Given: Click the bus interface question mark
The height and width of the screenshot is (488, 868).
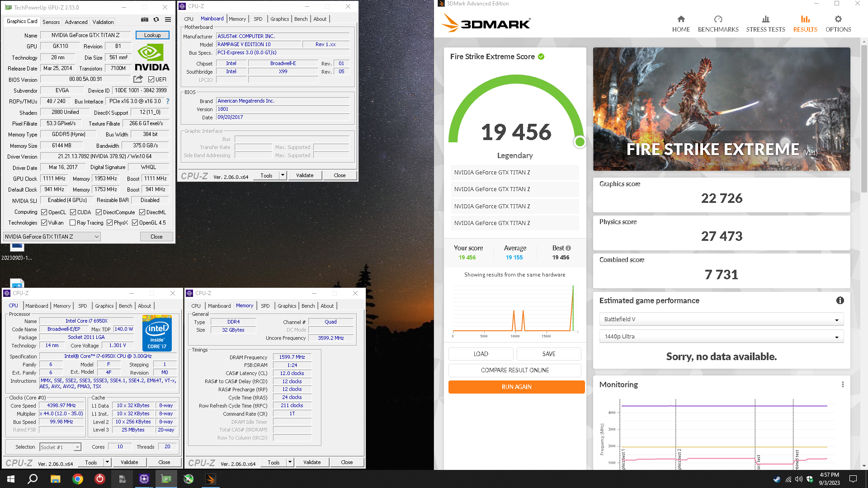Looking at the screenshot, I should pos(168,101).
